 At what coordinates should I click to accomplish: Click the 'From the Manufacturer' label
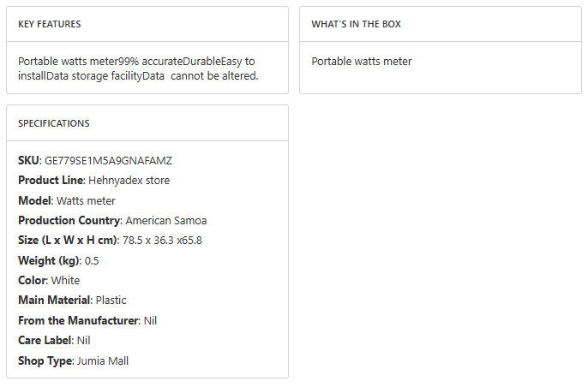coord(78,321)
